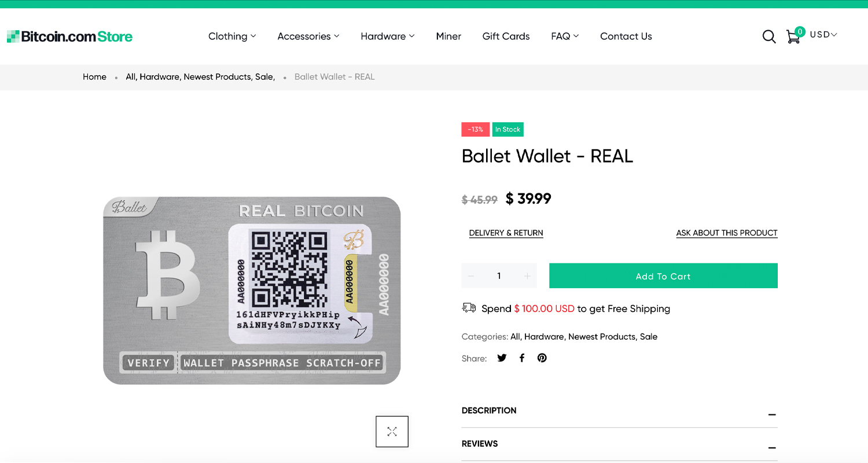Click the Add To Cart button
868x463 pixels.
(x=663, y=276)
